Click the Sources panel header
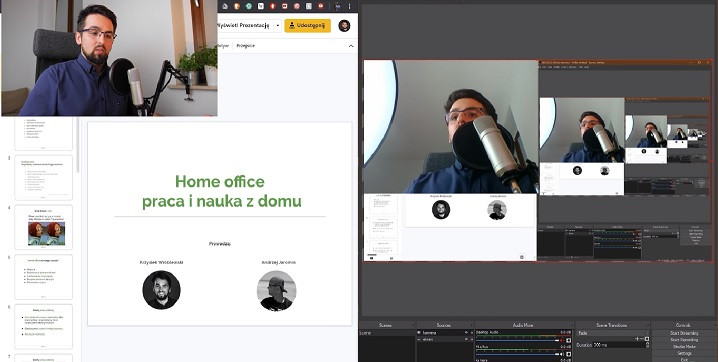718x362 pixels. pos(444,325)
